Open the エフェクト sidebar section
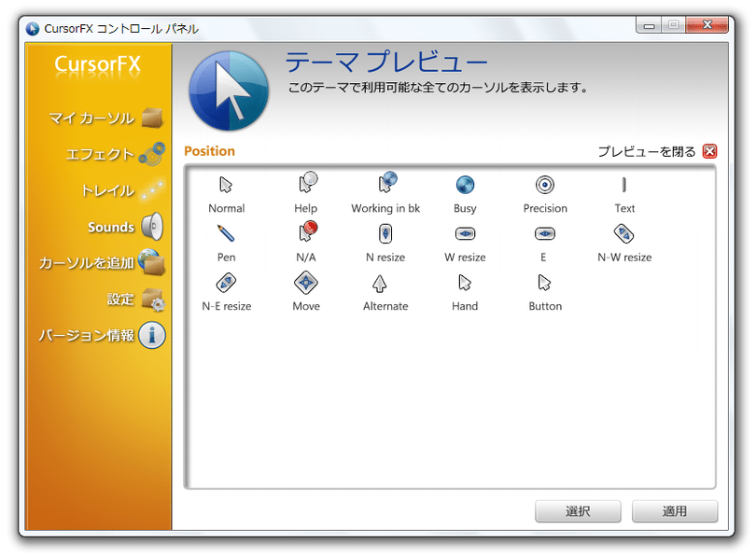This screenshot has width=756, height=557. click(x=115, y=154)
